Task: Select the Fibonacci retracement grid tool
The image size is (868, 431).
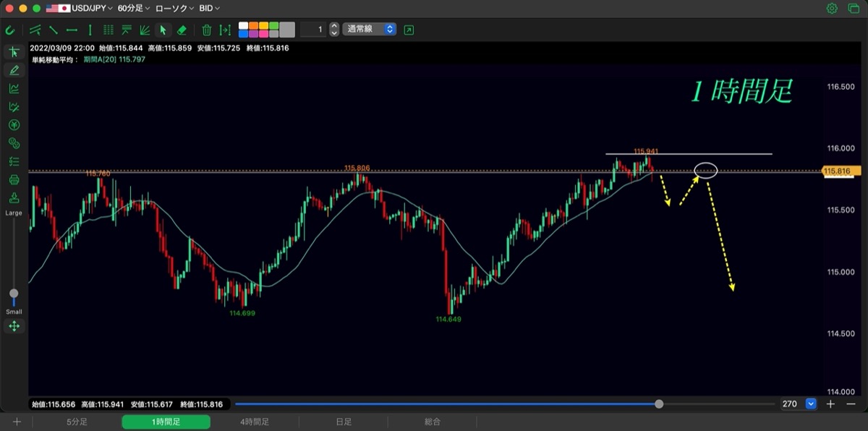Action: click(x=109, y=30)
